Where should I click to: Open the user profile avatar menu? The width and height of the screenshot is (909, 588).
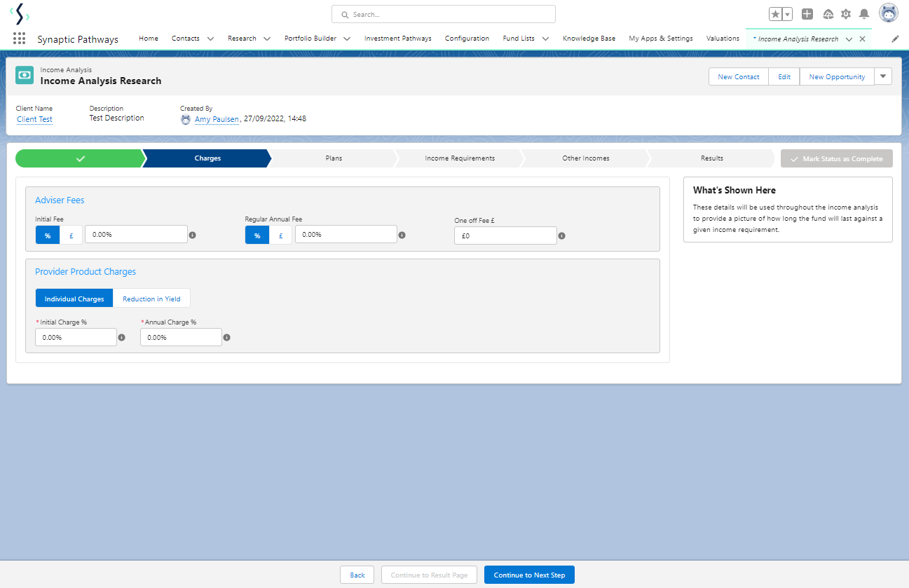889,13
